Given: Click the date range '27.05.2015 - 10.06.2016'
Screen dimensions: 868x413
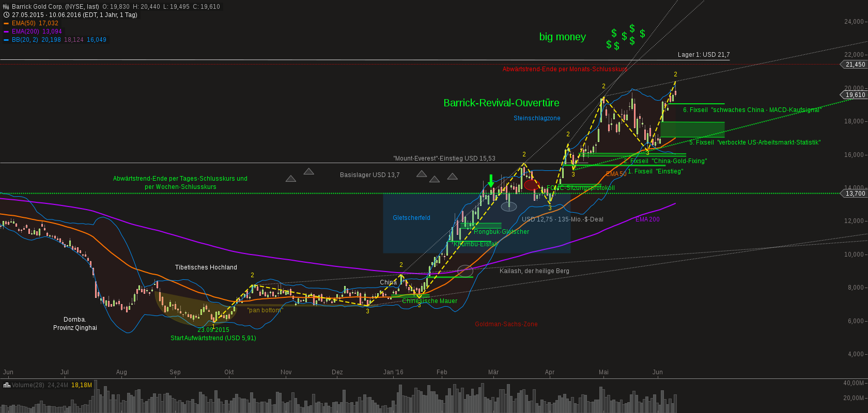Looking at the screenshot, I should click(x=47, y=15).
